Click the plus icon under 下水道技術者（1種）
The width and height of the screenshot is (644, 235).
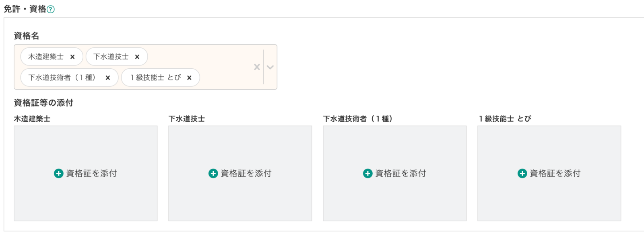(367, 173)
